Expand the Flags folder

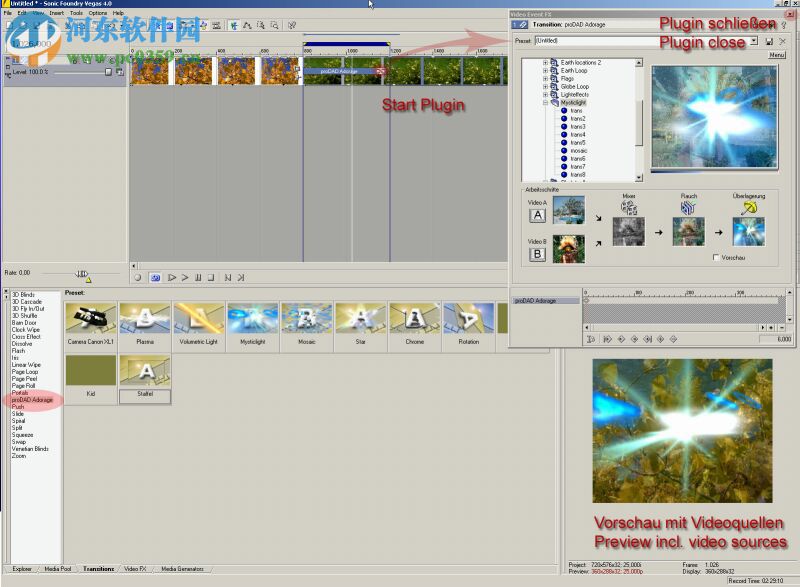(545, 79)
